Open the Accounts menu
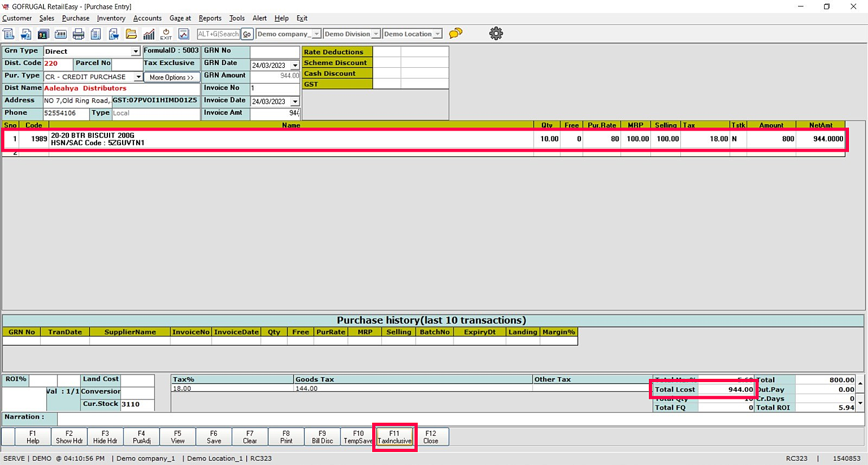This screenshot has width=868, height=465. (x=148, y=18)
